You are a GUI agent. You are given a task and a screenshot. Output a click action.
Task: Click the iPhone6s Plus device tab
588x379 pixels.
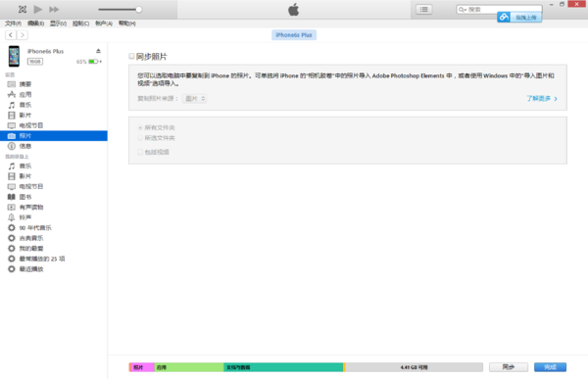point(294,35)
